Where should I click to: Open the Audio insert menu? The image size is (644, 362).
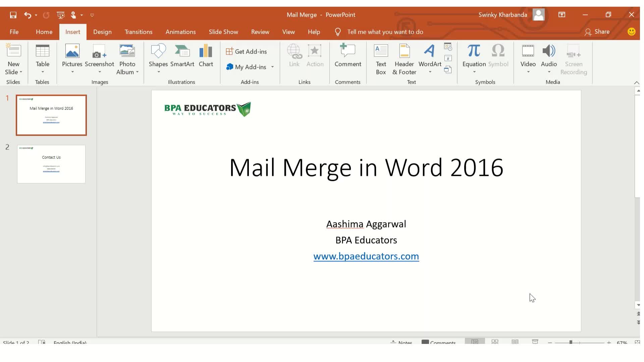click(549, 59)
